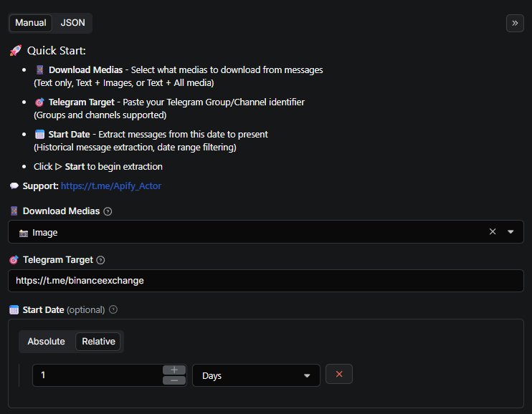532x414 pixels.
Task: Open the t.me/Apify_Actor support link
Action: (x=111, y=186)
